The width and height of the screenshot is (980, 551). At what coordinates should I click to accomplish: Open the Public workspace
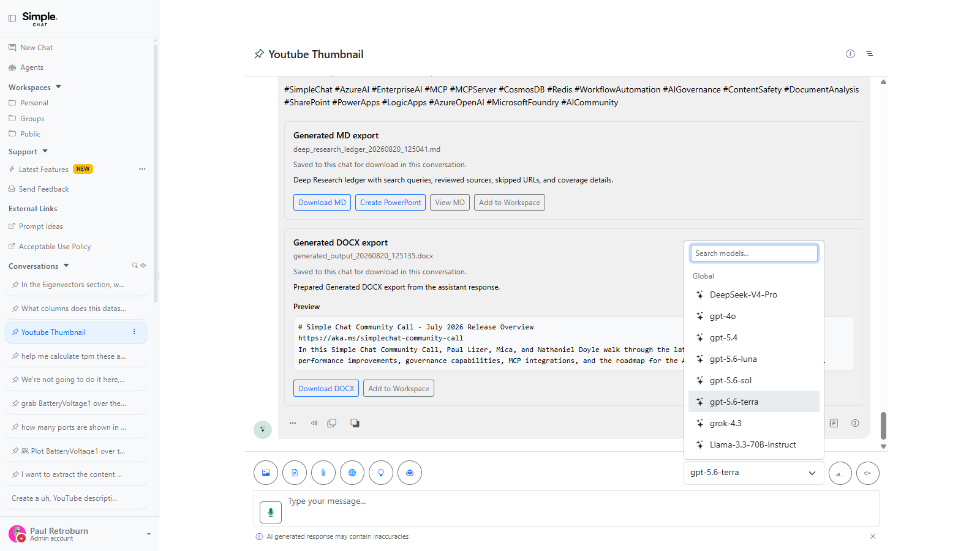tap(24, 134)
